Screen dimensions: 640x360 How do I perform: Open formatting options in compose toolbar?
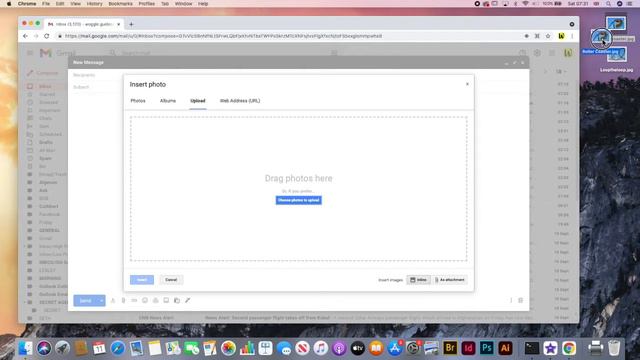click(113, 300)
